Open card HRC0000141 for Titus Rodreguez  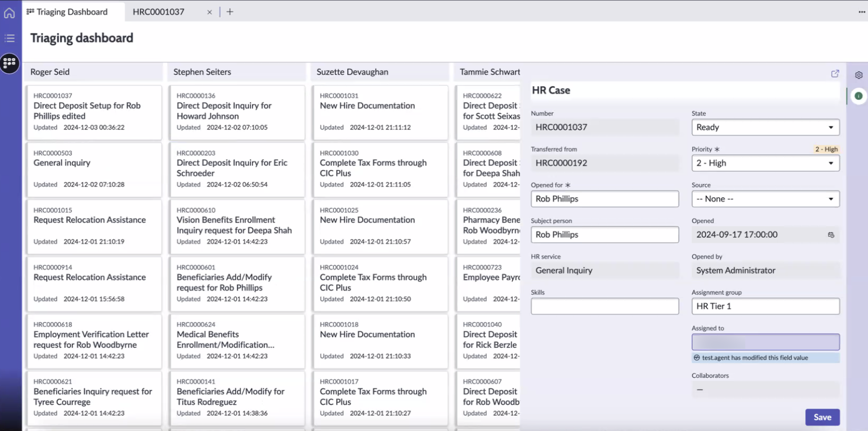[237, 399]
